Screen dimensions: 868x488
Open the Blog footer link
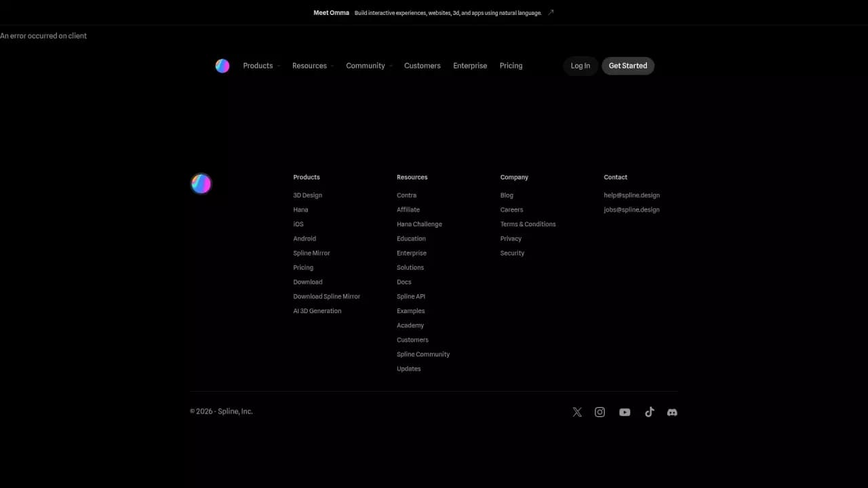tap(507, 195)
